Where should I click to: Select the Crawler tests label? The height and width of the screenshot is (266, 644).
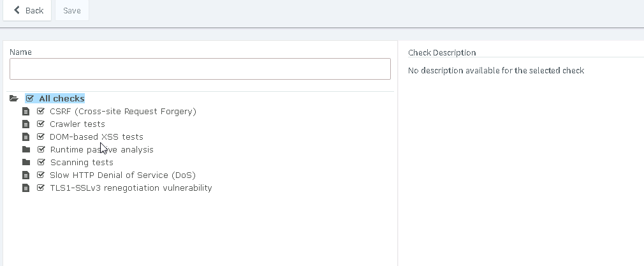(77, 124)
